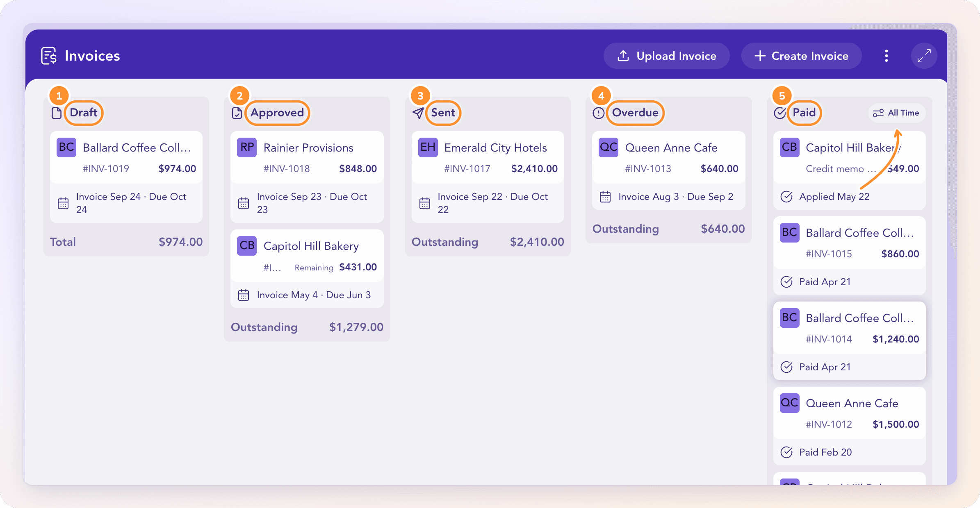Click Overdue Outstanding $640.00 total
This screenshot has height=508, width=980.
(x=669, y=229)
